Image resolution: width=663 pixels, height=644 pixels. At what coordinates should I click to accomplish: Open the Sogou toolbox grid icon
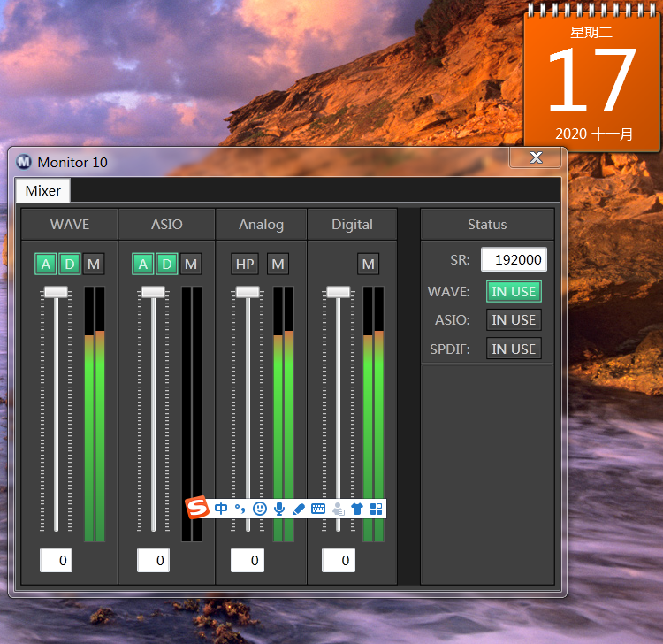377,509
